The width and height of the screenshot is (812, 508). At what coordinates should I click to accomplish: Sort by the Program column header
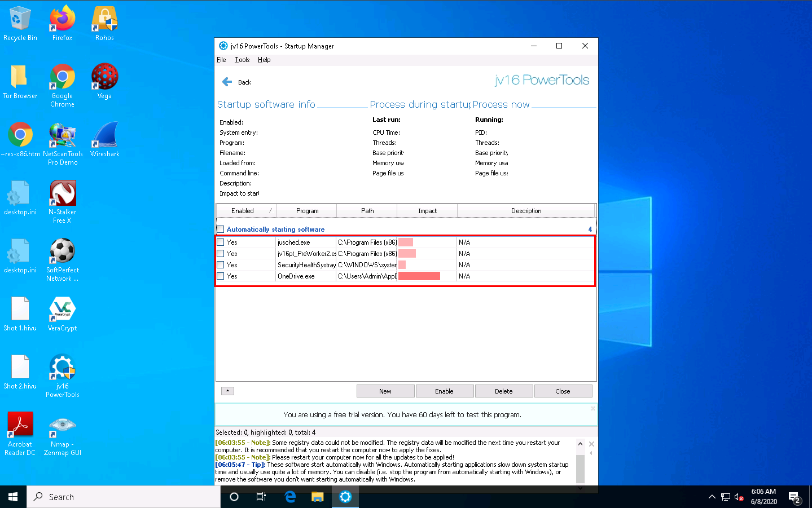click(307, 211)
